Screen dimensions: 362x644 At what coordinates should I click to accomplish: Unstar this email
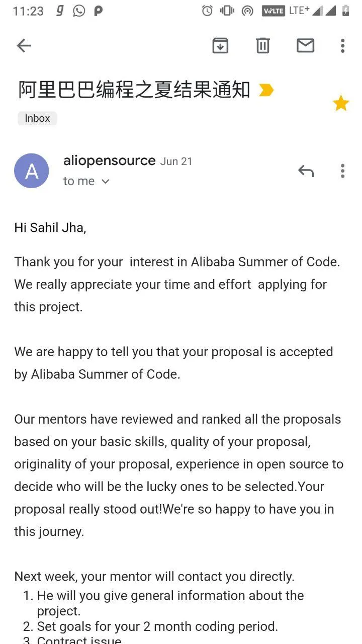[341, 103]
